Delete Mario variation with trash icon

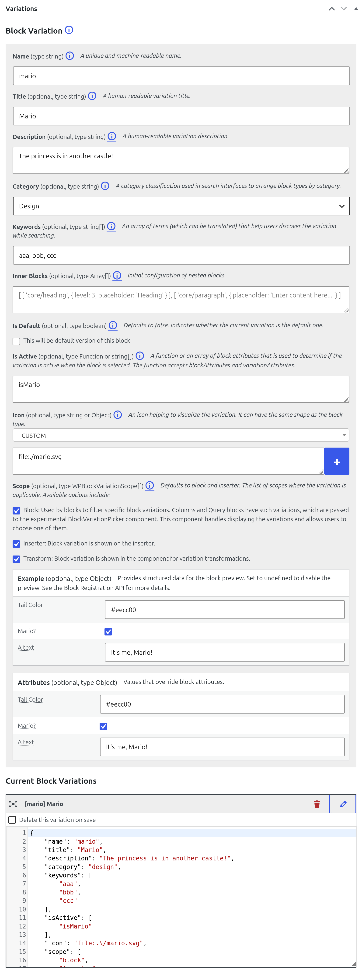pyautogui.click(x=317, y=804)
